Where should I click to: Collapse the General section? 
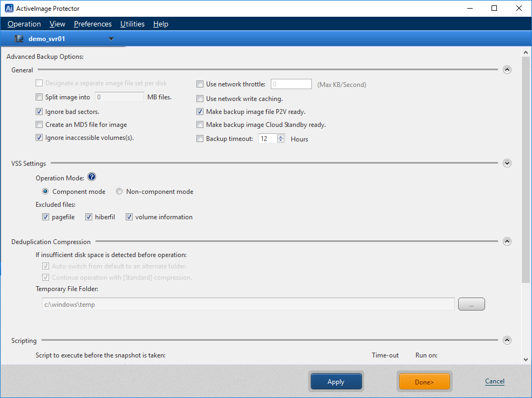tap(507, 70)
